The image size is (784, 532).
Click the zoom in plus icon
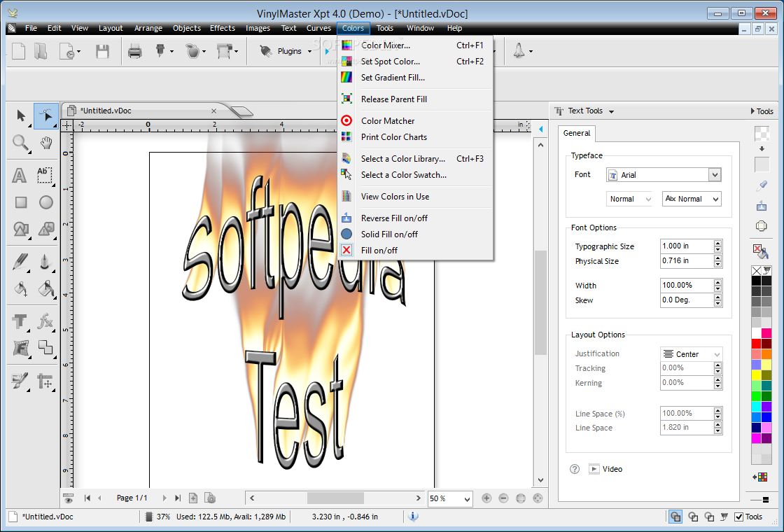486,498
